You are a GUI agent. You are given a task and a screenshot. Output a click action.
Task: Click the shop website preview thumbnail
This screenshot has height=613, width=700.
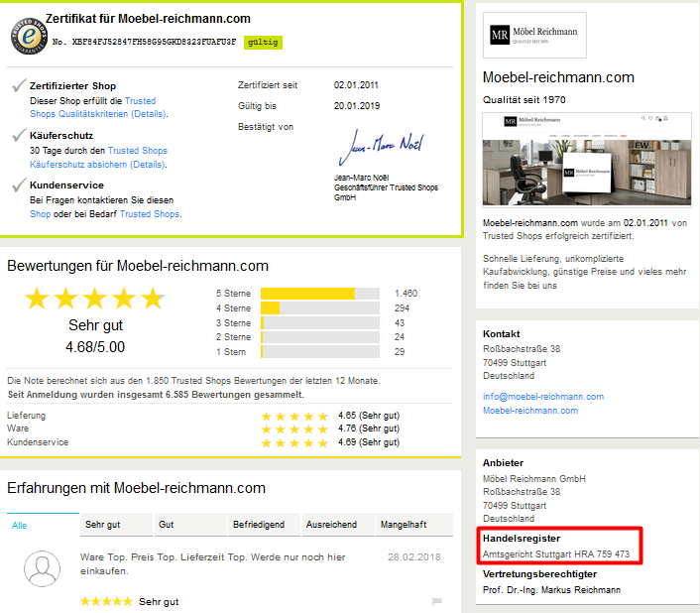(x=587, y=161)
